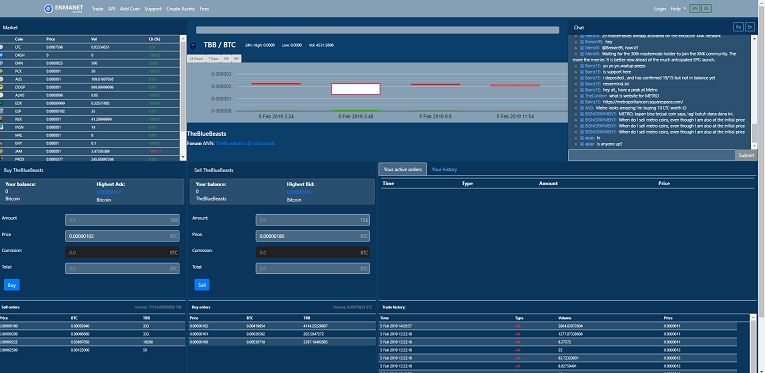This screenshot has width=765, height=373.
Task: Focus the Amount field in the Buy panel
Action: point(122,220)
